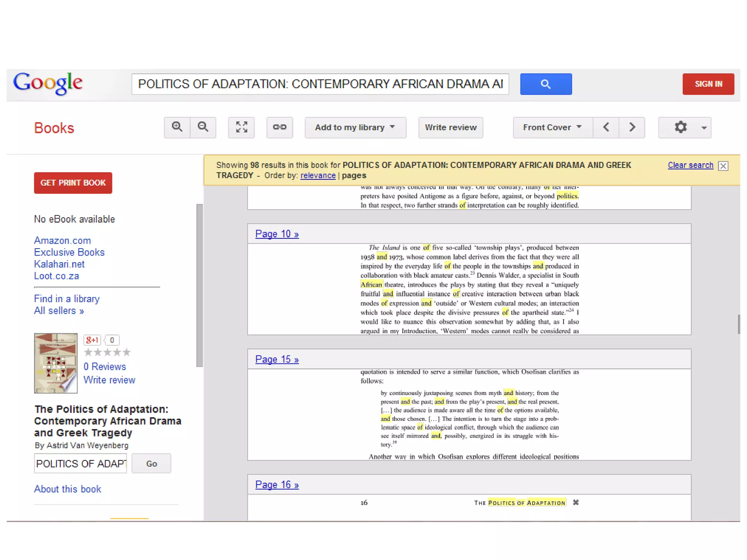747x560 pixels.
Task: Go to next page arrow
Action: tap(632, 127)
